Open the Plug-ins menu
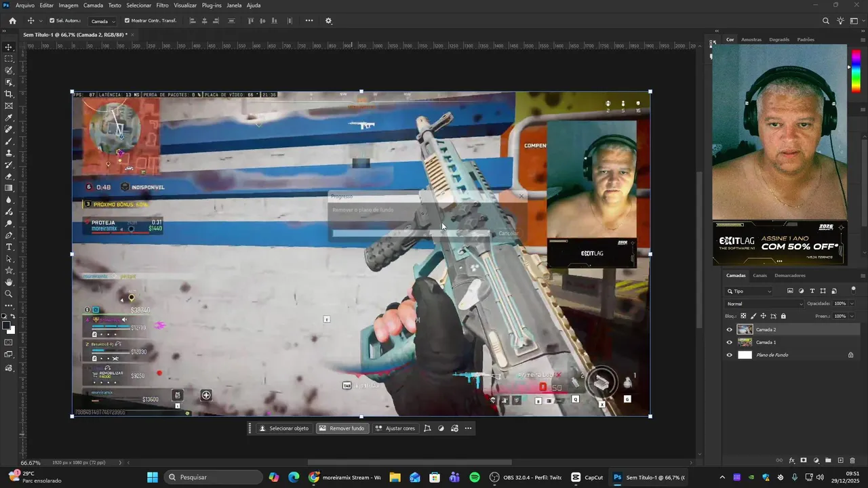 (x=212, y=5)
